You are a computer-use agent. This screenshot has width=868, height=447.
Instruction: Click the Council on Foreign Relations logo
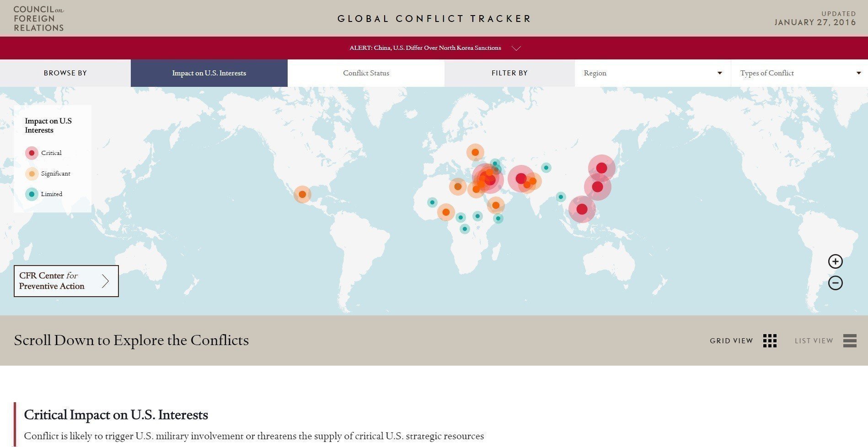coord(38,19)
